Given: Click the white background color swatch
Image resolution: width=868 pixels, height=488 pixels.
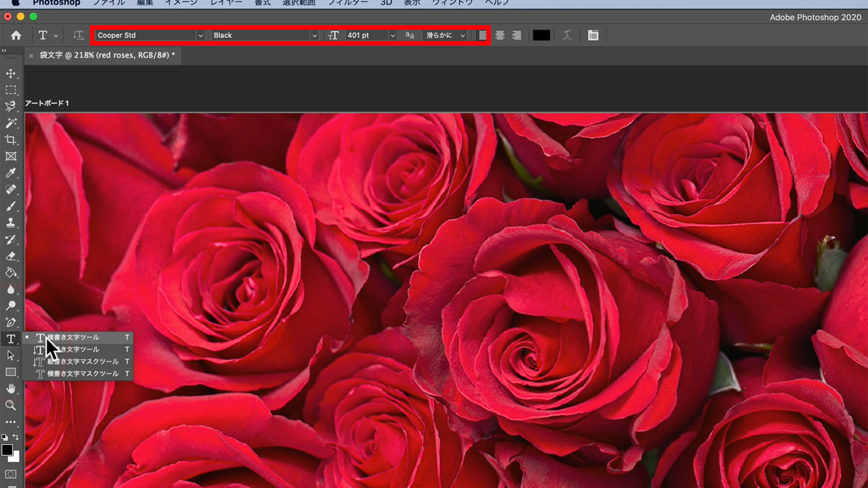Looking at the screenshot, I should (15, 458).
